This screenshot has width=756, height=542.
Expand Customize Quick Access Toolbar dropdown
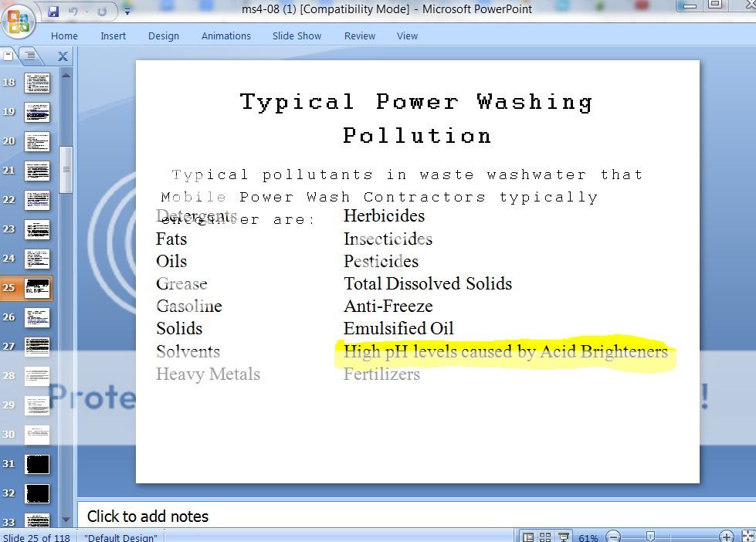[127, 12]
